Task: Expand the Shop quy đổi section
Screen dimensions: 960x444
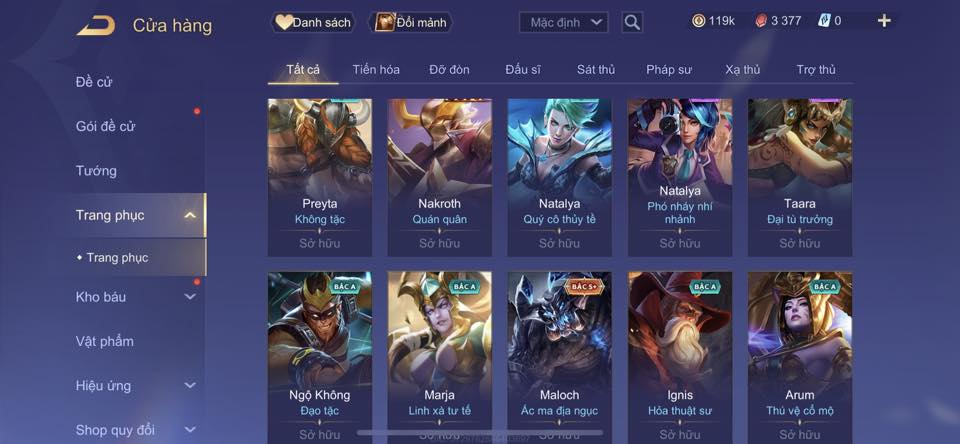Action: point(190,429)
